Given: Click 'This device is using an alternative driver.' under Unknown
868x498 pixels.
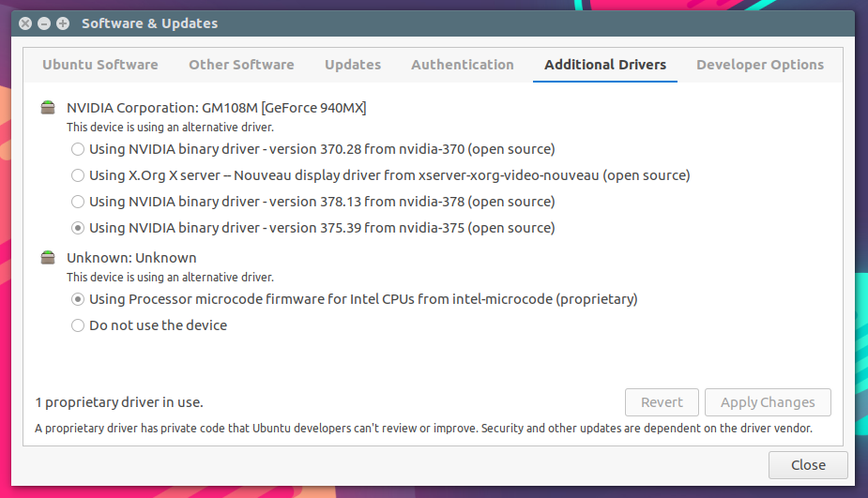Looking at the screenshot, I should pyautogui.click(x=171, y=278).
